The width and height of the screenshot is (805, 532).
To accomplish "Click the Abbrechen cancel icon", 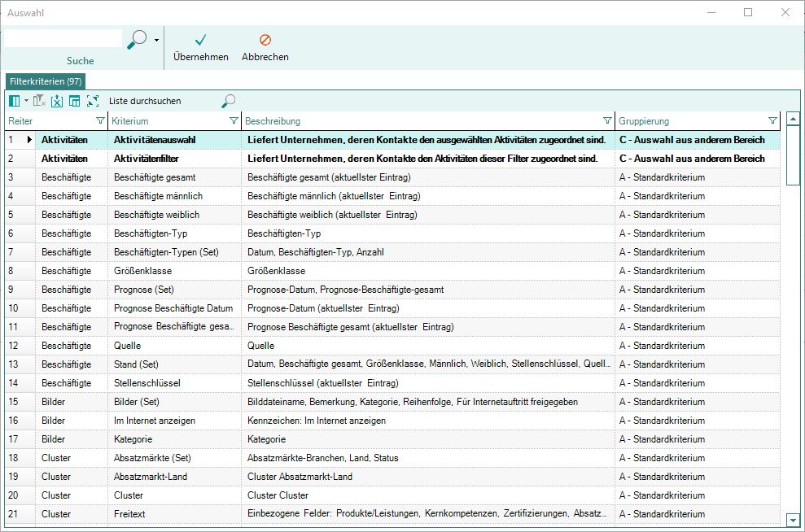I will pyautogui.click(x=265, y=40).
